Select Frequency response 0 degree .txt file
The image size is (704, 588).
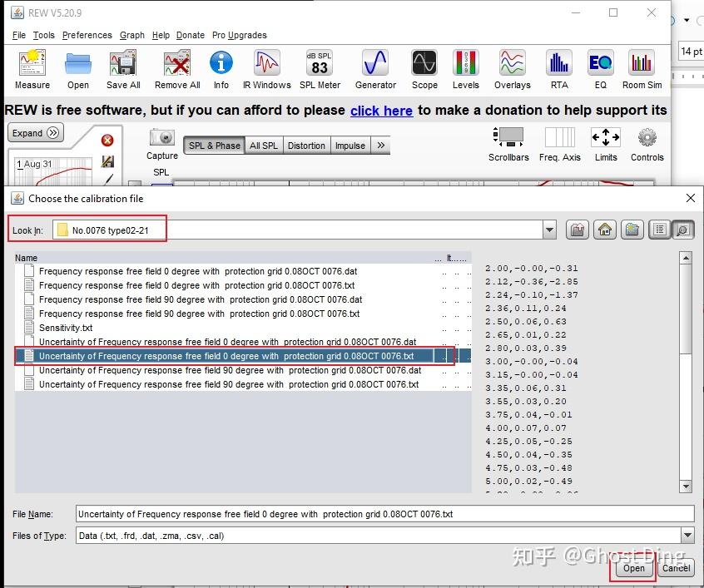pos(243,285)
